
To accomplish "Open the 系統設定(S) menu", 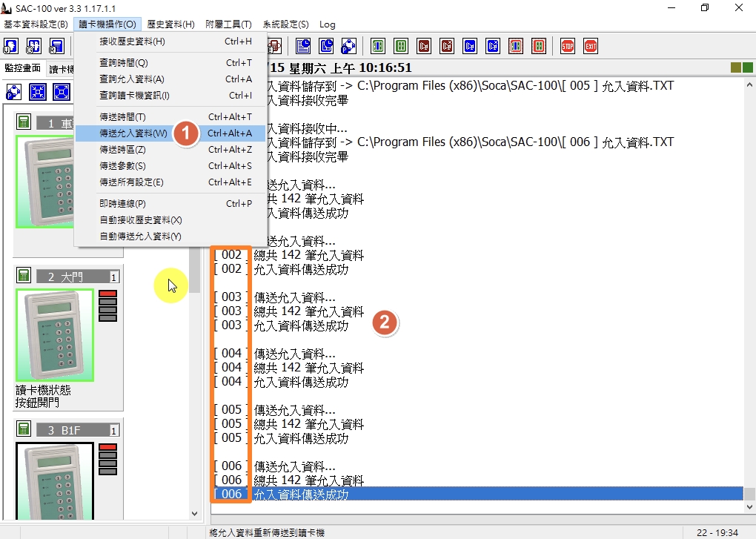I will point(285,24).
